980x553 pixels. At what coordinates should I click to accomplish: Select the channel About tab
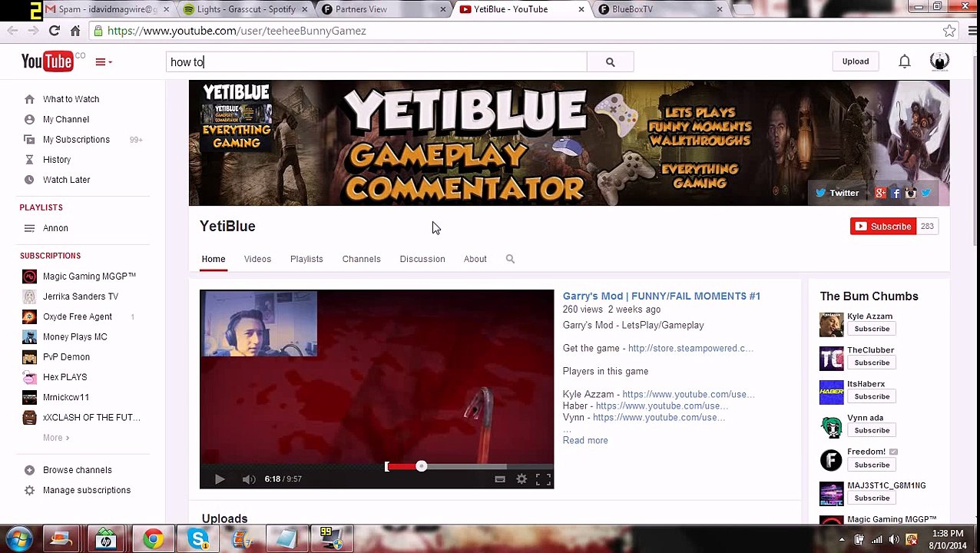[475, 259]
